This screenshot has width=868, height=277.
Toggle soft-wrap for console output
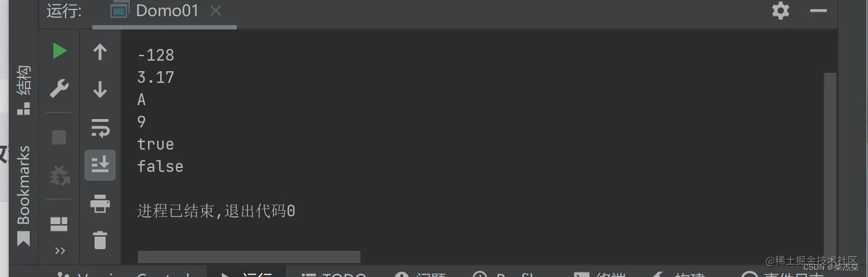pos(100,128)
